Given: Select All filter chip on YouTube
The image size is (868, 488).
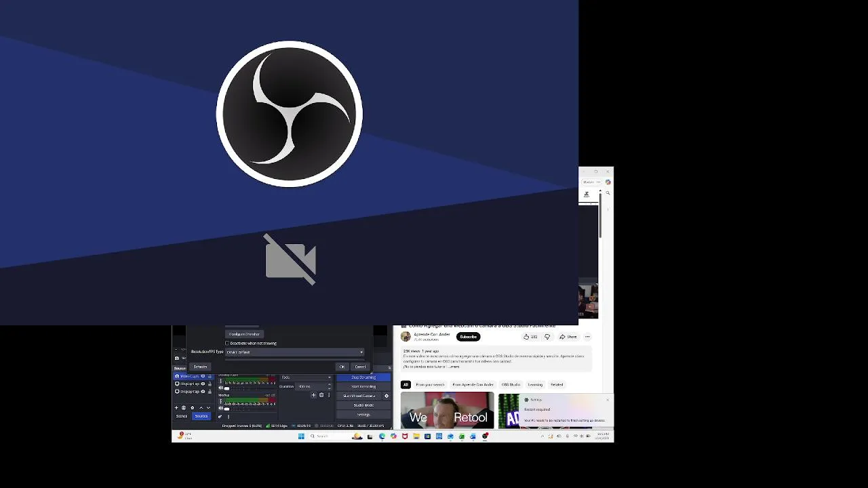Looking at the screenshot, I should coord(406,384).
